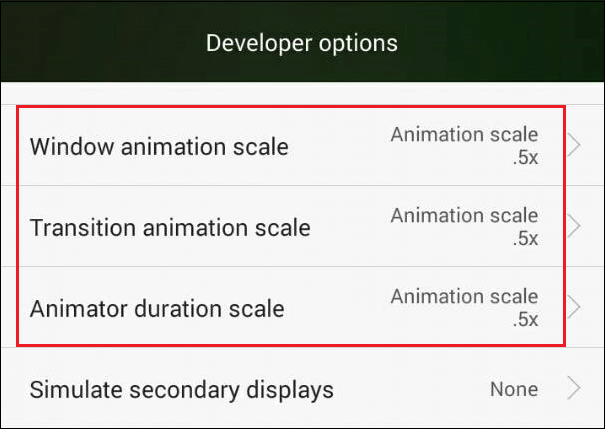
Task: Open Simulate secondary displays chevron arrow
Action: click(x=574, y=388)
